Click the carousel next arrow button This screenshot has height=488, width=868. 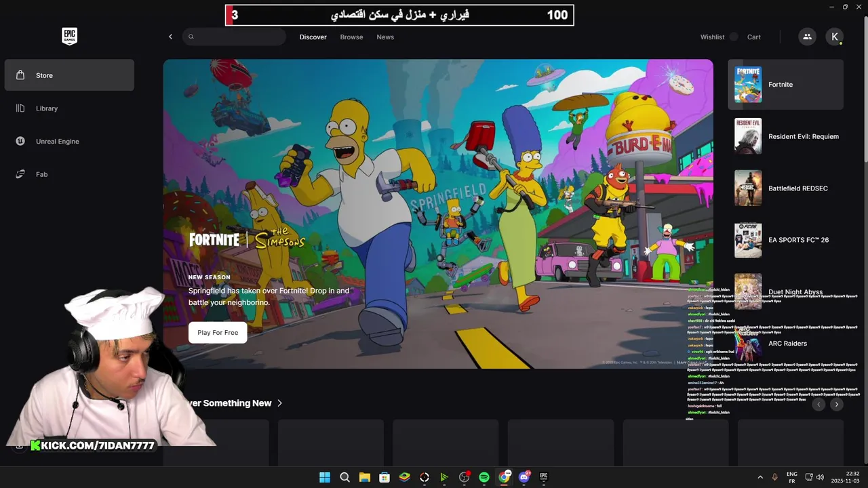click(x=837, y=404)
